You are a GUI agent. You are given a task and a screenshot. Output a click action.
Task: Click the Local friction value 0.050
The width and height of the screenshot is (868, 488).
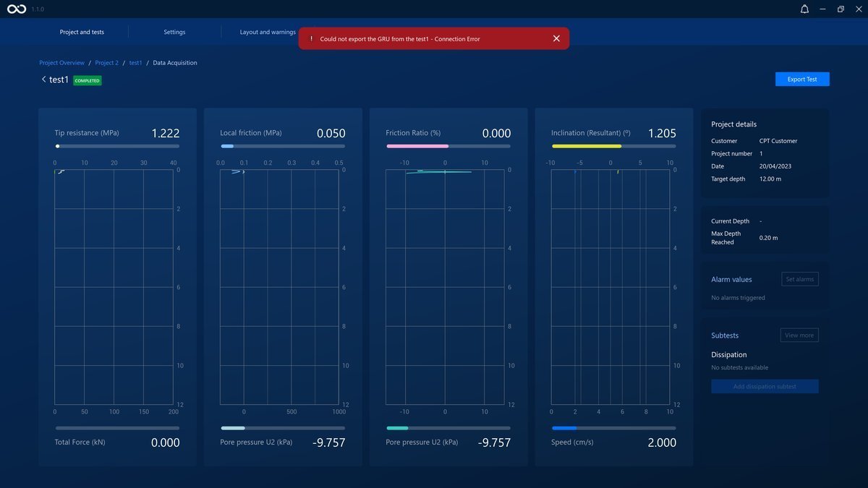pos(331,133)
